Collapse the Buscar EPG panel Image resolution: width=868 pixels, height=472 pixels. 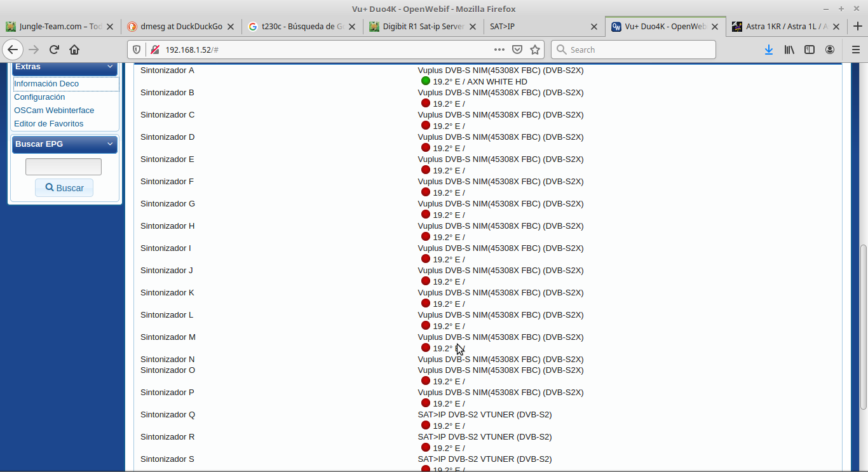point(110,144)
